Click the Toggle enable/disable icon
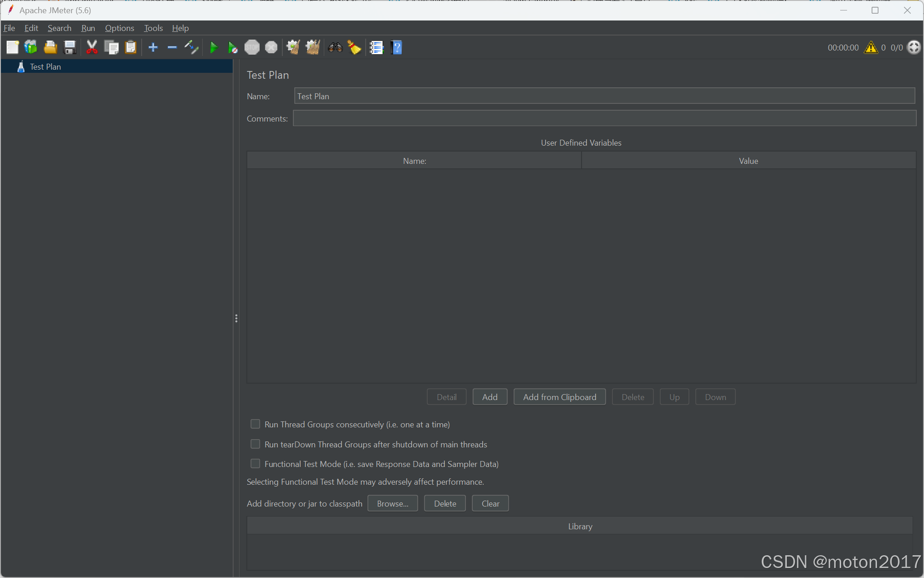The image size is (924, 578). (x=191, y=47)
